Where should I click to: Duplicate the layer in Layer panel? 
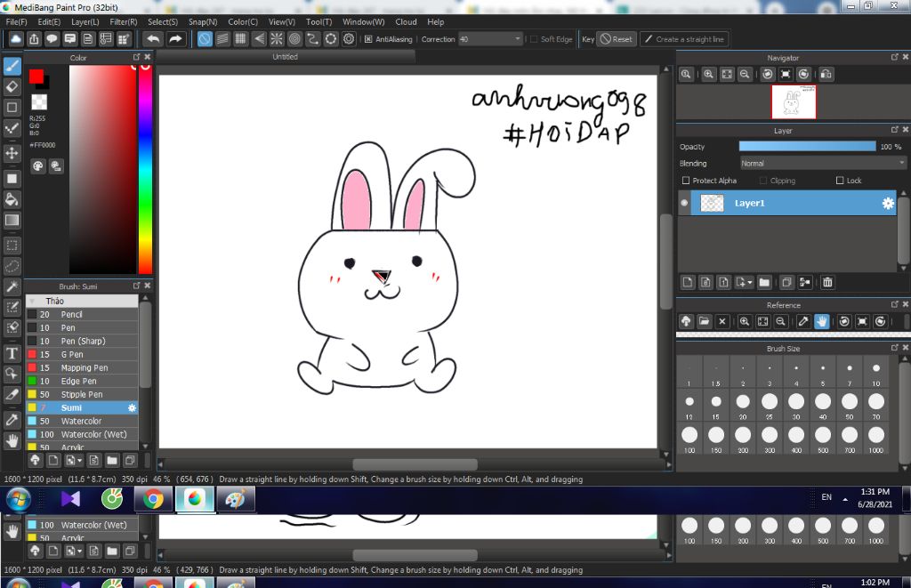pos(786,282)
